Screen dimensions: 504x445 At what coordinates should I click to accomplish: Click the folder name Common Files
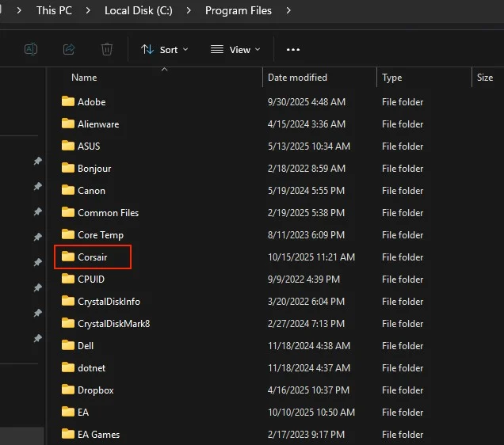coord(108,213)
